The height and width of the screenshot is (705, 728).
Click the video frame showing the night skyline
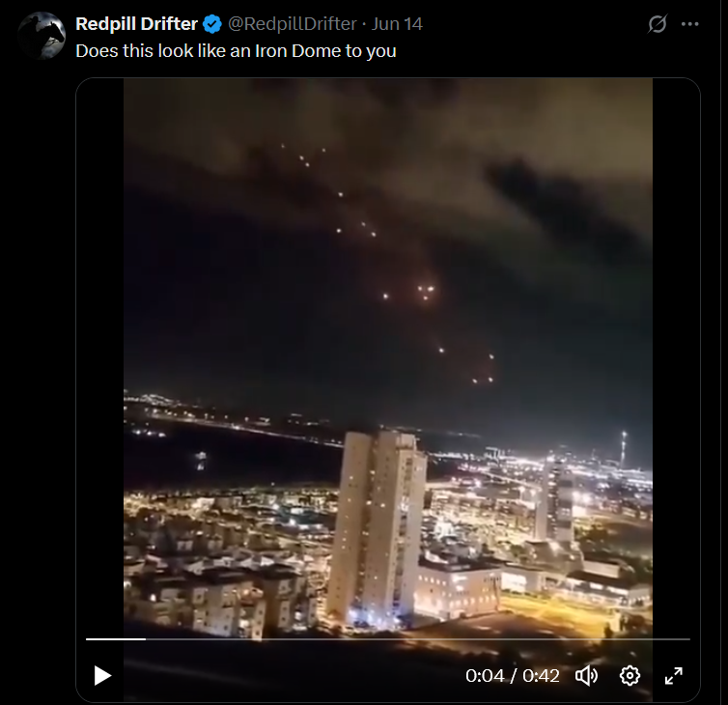click(388, 357)
